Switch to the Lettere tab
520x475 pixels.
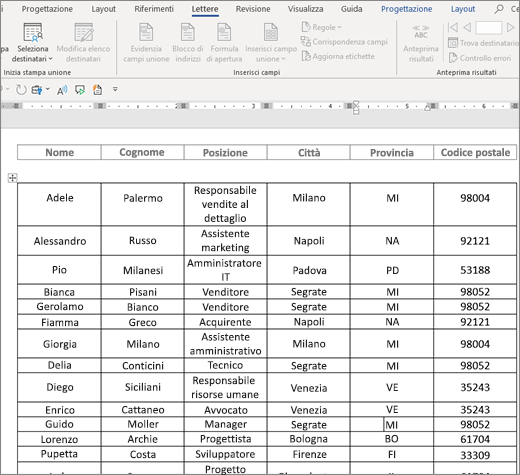coord(205,9)
